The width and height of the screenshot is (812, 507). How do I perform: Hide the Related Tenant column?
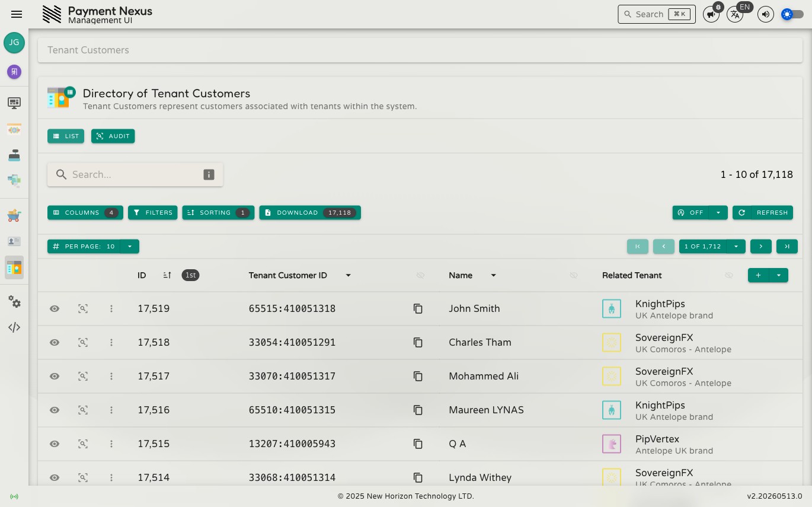click(x=729, y=275)
